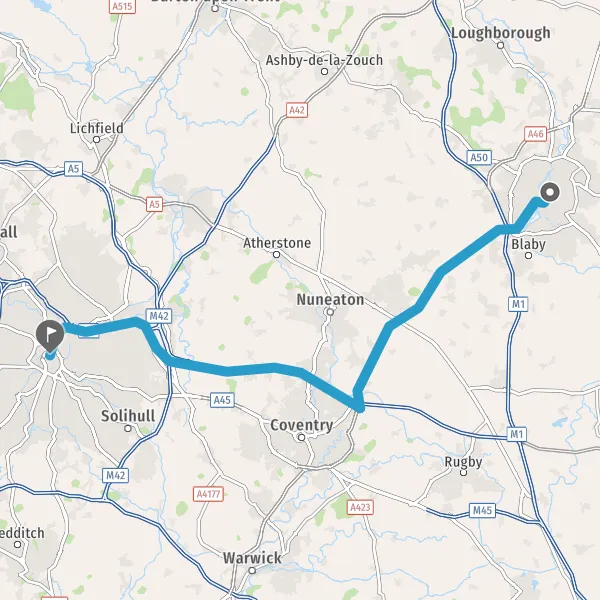Click the A45 road shield
This screenshot has height=600, width=600.
pyautogui.click(x=222, y=400)
